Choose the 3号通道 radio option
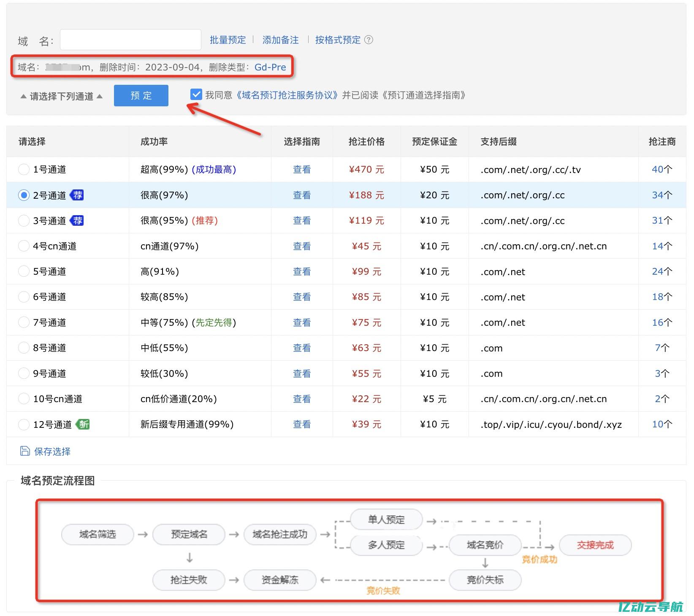 tap(24, 220)
